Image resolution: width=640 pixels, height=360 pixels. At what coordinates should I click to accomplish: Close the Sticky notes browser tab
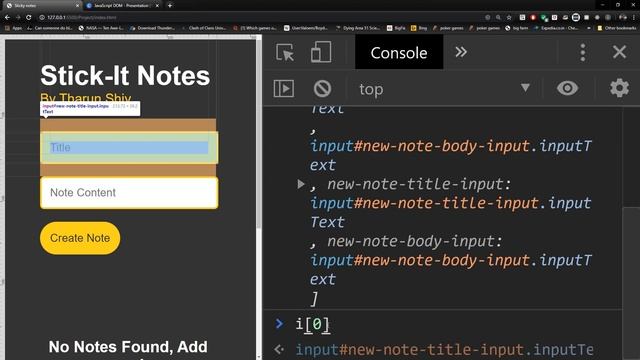(x=78, y=6)
